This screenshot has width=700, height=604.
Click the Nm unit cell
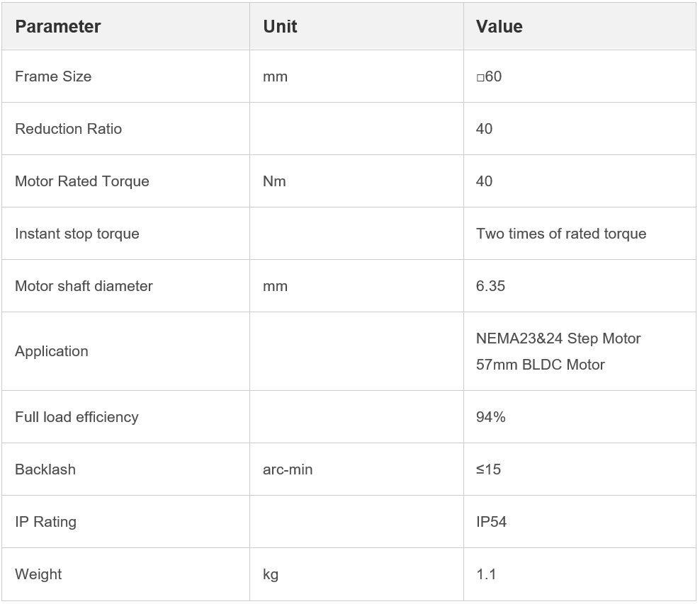[274, 181]
